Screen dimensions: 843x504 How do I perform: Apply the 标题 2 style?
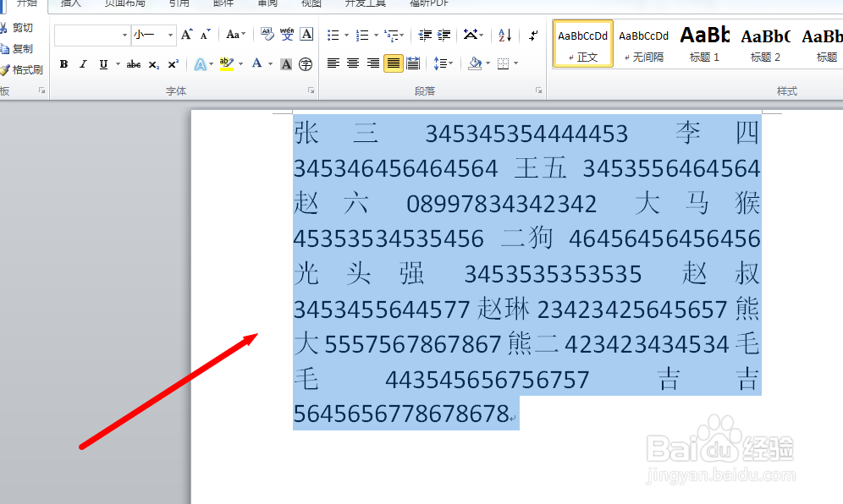click(x=765, y=44)
